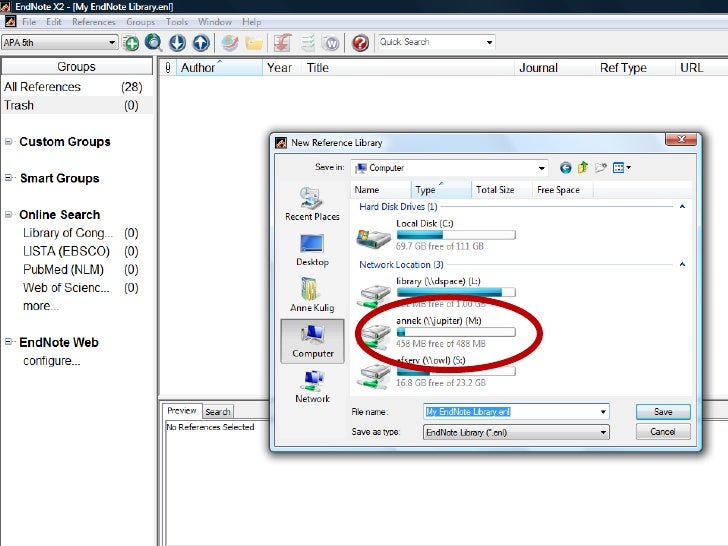Sort by the Author column header
The width and height of the screenshot is (728, 546).
point(219,68)
